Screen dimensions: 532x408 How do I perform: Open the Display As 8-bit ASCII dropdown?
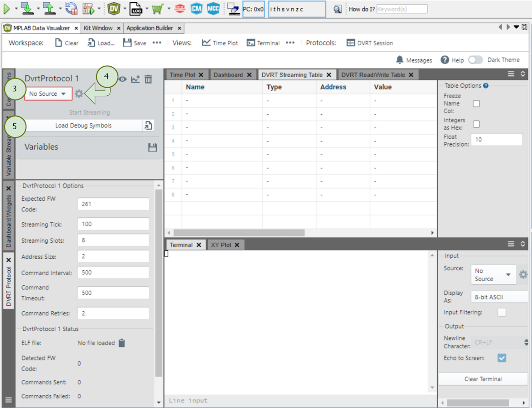tap(499, 297)
